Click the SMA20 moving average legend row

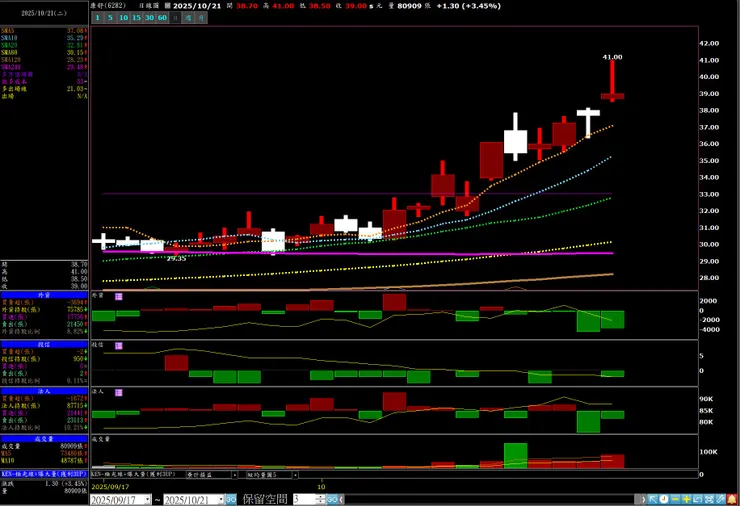[x=44, y=45]
